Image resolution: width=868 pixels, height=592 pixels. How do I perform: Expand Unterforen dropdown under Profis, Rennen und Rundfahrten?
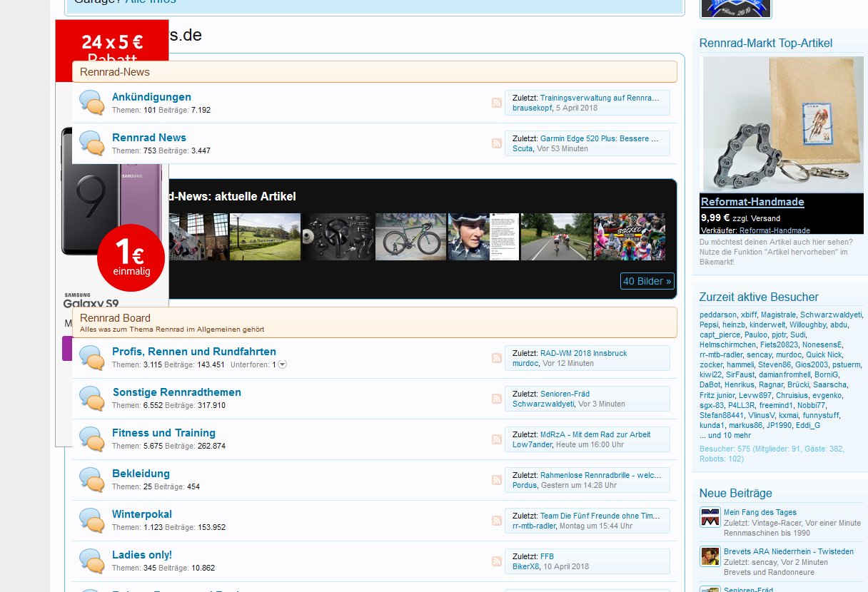point(282,364)
